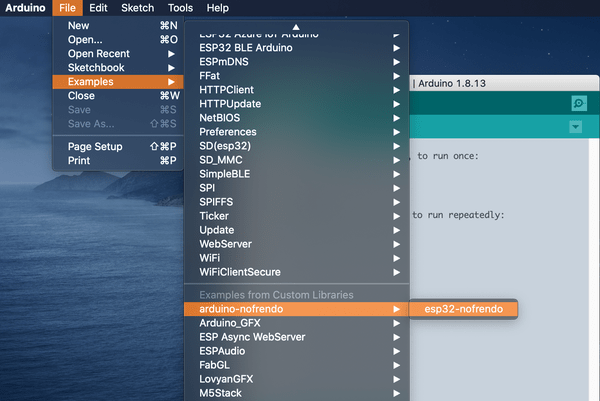
Task: Open the Edit menu
Action: [98, 8]
